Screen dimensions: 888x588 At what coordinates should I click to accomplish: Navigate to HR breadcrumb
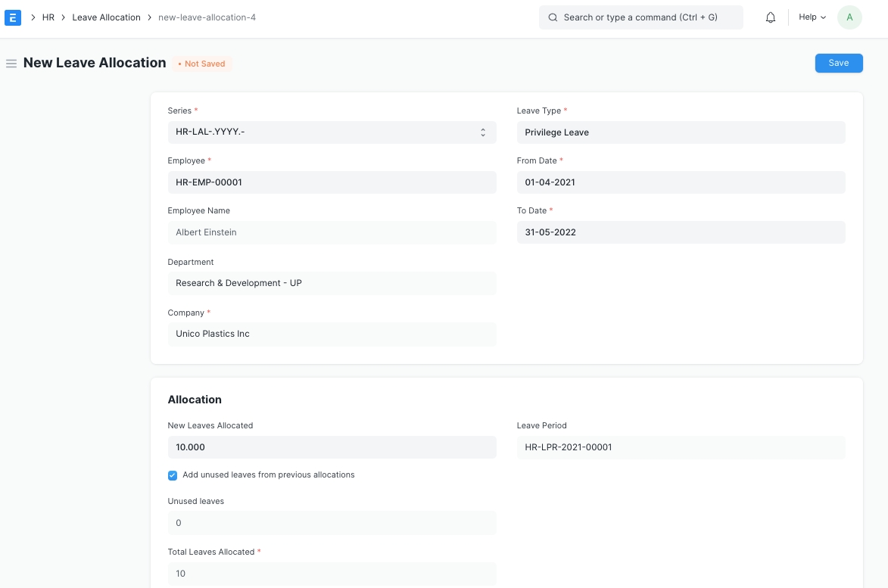point(48,17)
